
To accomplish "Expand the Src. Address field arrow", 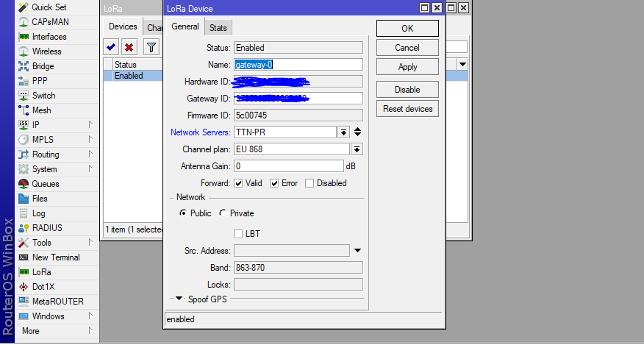I will click(357, 250).
